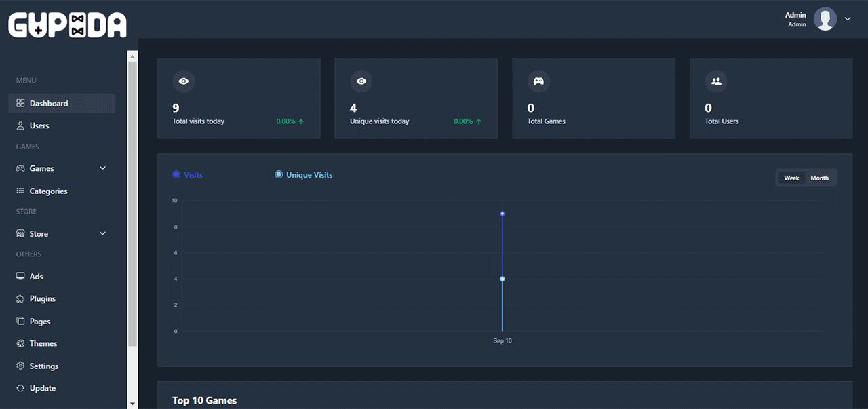Open the Dashboard menu item

pyautogui.click(x=62, y=103)
